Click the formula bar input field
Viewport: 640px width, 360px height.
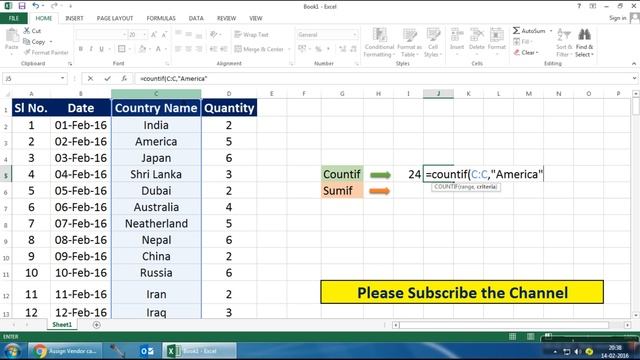point(384,78)
